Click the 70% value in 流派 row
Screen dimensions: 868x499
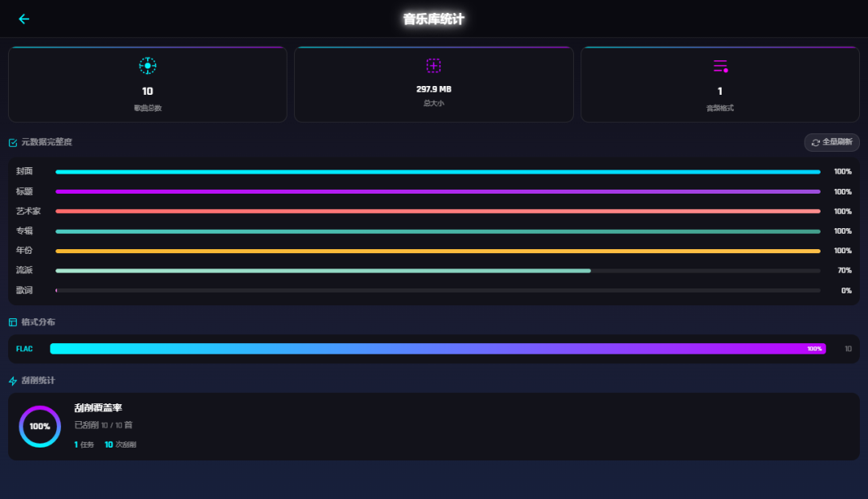tap(844, 271)
